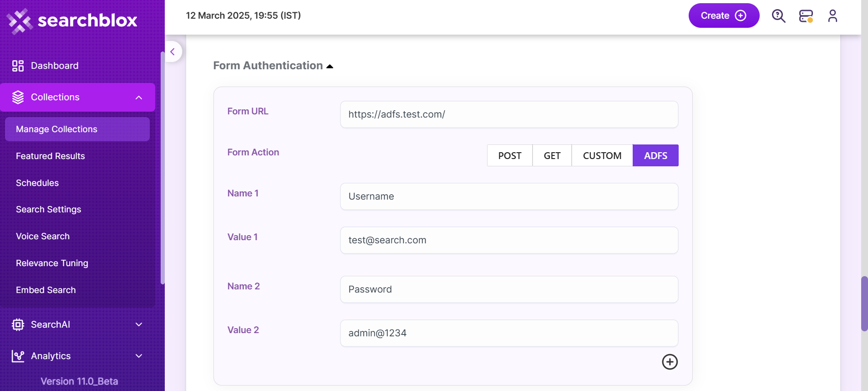Click the Analytics chart icon

coord(18,356)
